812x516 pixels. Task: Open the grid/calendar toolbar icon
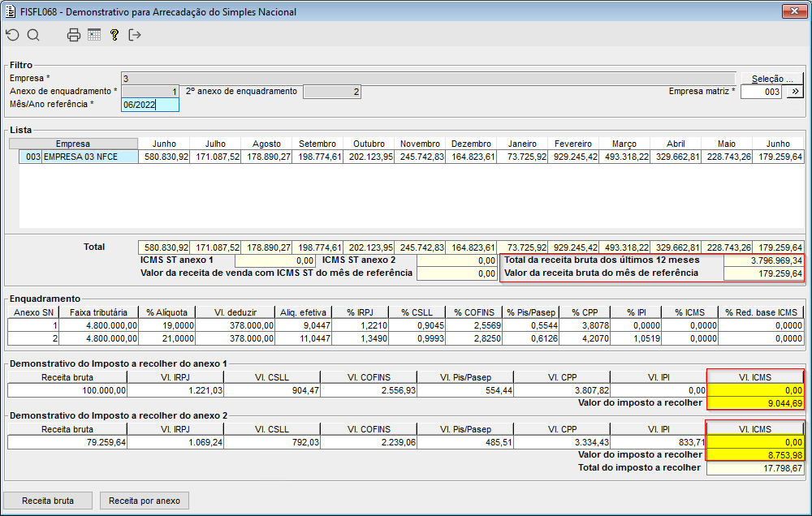coord(94,35)
